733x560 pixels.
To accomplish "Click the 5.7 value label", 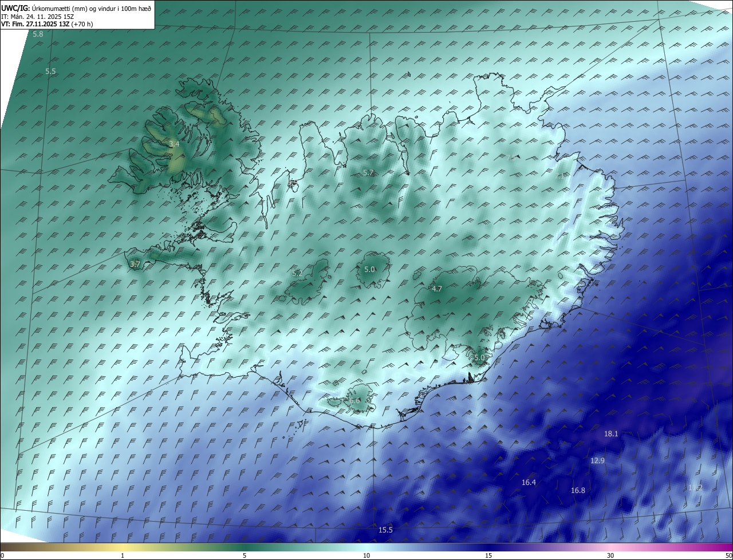I will [368, 173].
